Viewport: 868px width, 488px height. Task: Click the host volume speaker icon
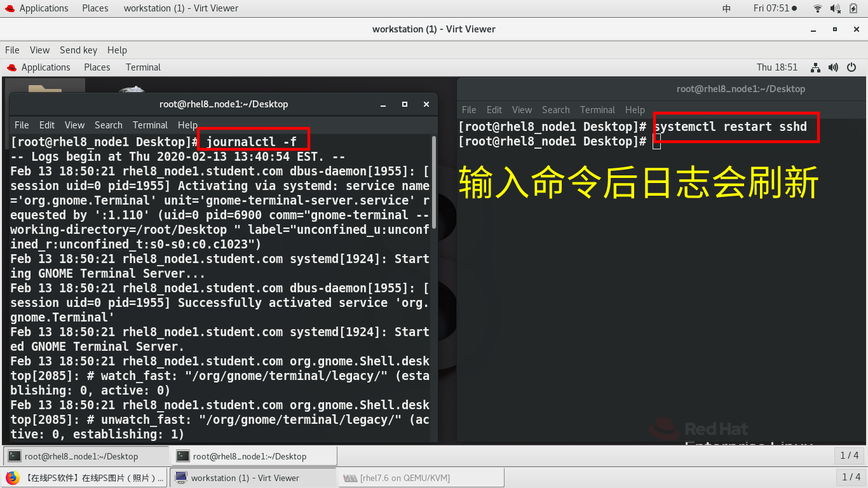(835, 8)
